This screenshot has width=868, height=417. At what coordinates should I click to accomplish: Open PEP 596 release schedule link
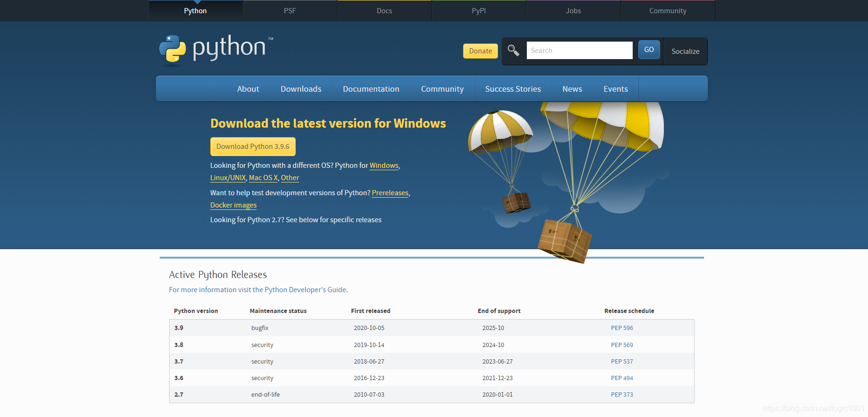622,328
